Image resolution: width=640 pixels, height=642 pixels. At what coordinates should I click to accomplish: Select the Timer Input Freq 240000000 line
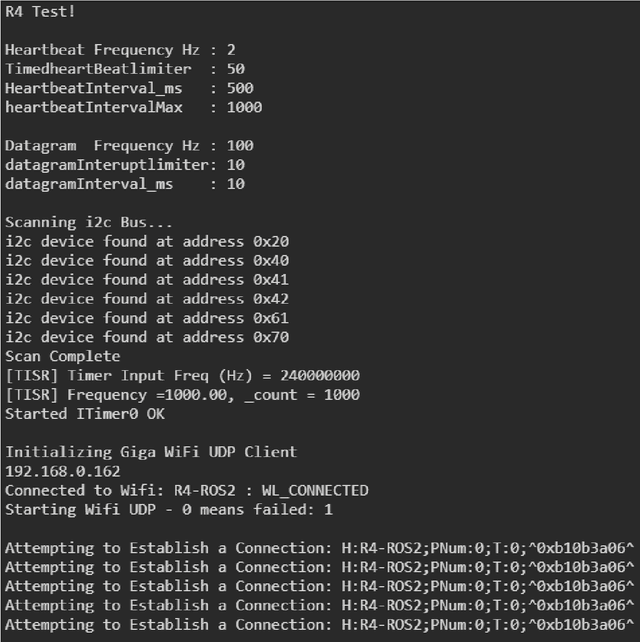182,375
